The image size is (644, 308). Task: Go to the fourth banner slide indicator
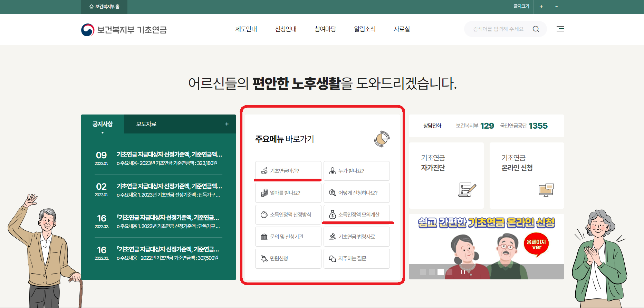tap(449, 272)
